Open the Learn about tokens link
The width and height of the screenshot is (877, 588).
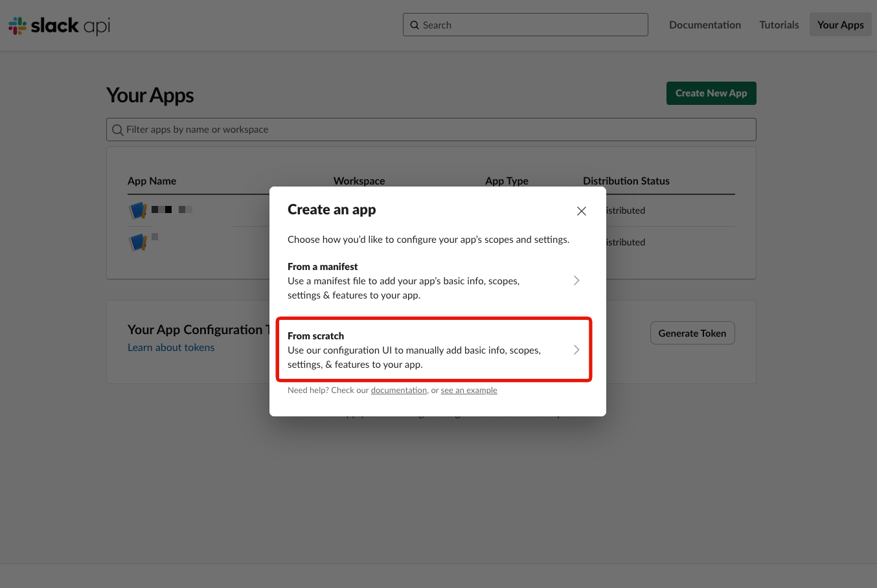coord(171,347)
